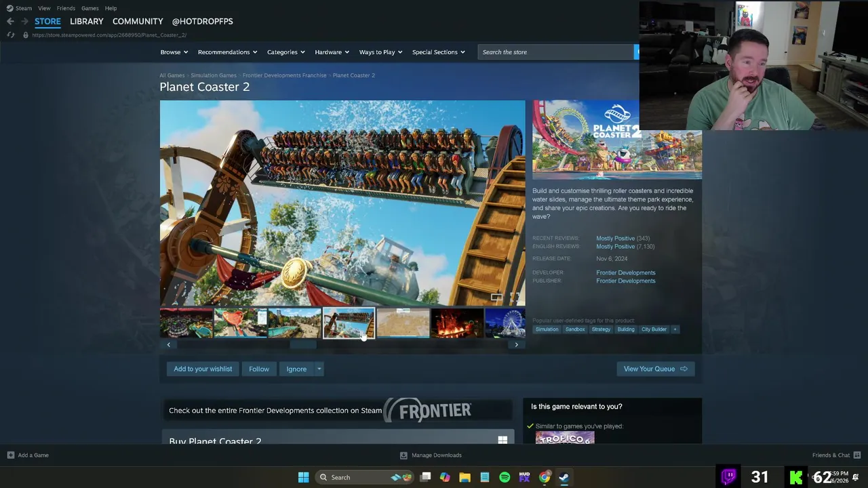Viewport: 868px width, 488px height.
Task: Follow Planet Coaster 2
Action: [259, 369]
